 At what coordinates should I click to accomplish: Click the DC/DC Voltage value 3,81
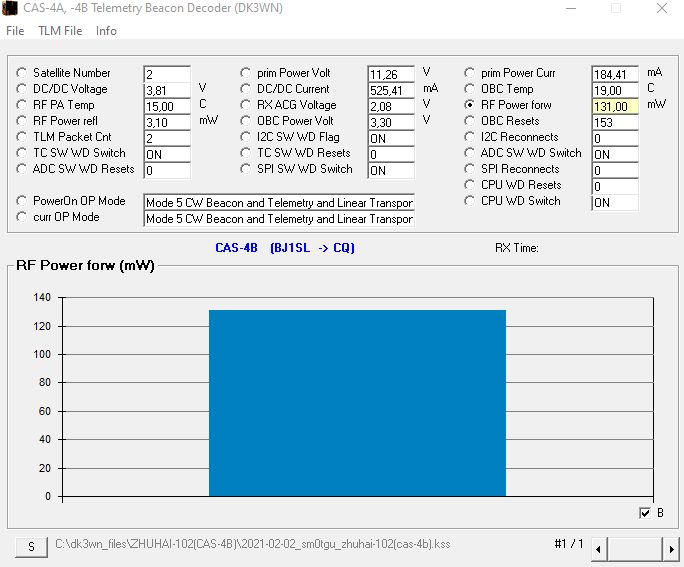click(x=167, y=90)
